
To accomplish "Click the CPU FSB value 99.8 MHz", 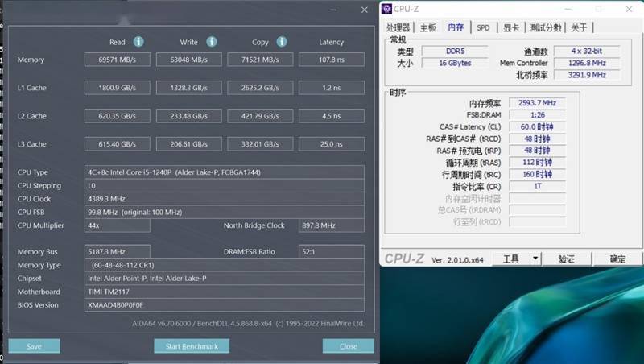I will tap(225, 212).
